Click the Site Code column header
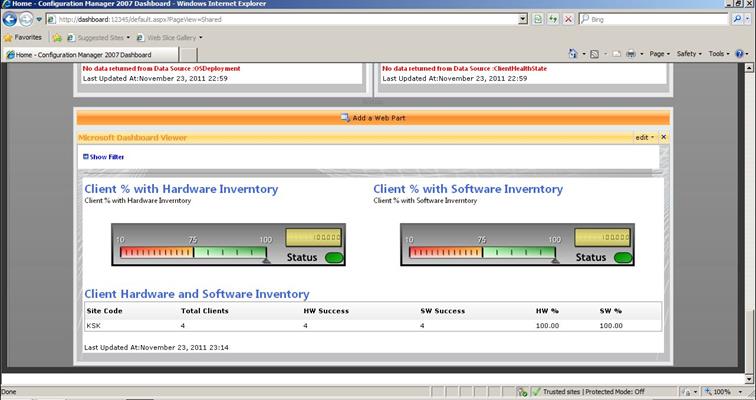 pyautogui.click(x=105, y=311)
